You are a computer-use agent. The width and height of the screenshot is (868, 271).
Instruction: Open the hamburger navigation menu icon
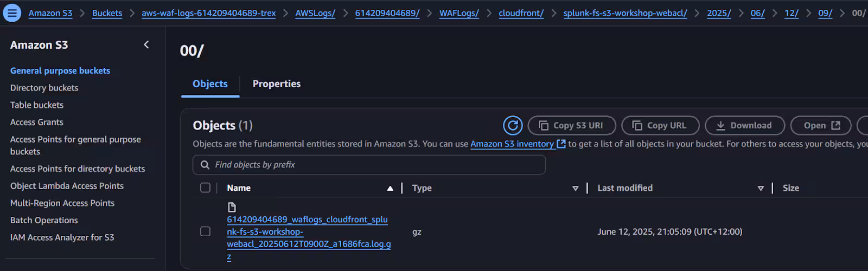(x=12, y=12)
